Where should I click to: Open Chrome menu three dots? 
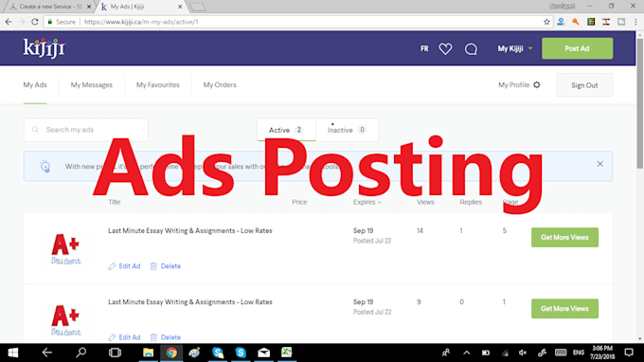click(635, 22)
